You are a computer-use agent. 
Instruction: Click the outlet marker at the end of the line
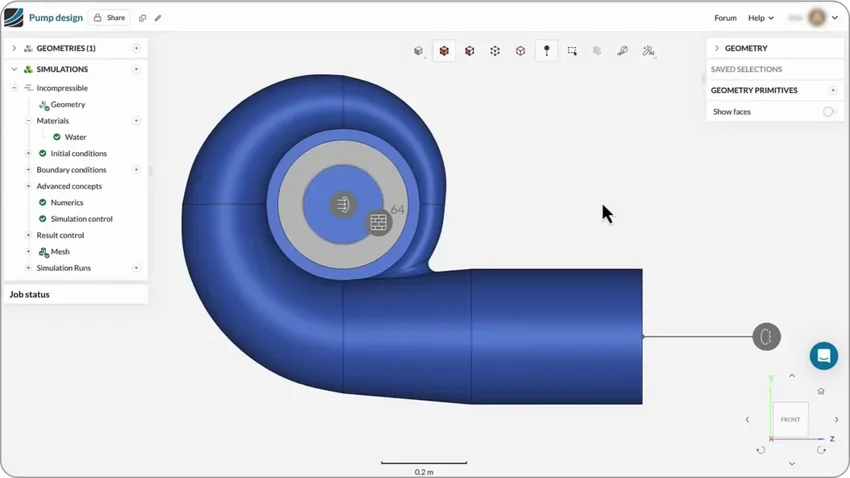pos(767,337)
